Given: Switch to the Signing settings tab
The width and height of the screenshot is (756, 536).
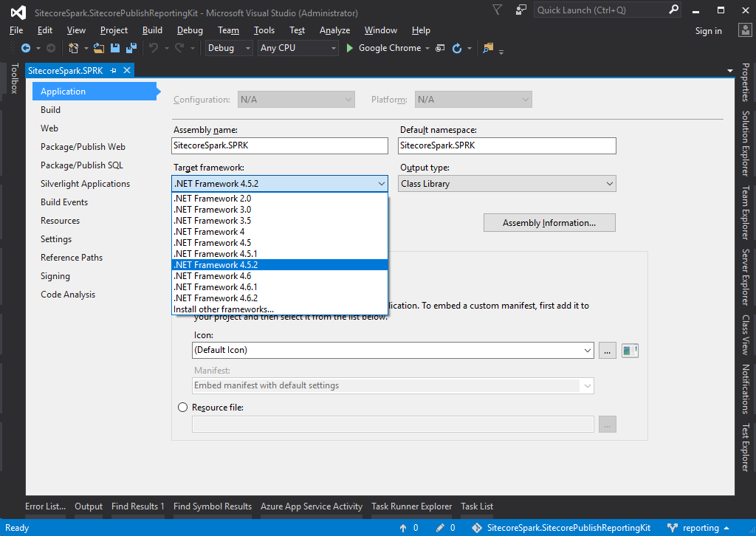Looking at the screenshot, I should pyautogui.click(x=55, y=276).
